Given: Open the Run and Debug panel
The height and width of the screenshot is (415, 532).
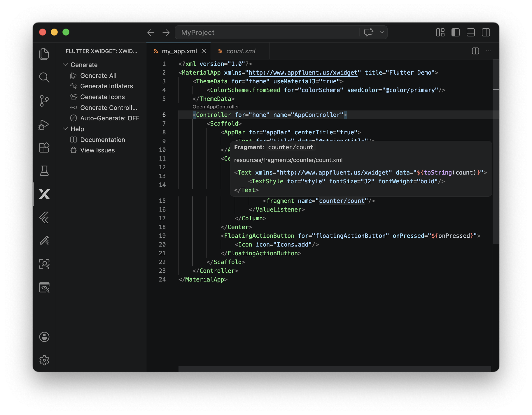Looking at the screenshot, I should click(x=44, y=124).
